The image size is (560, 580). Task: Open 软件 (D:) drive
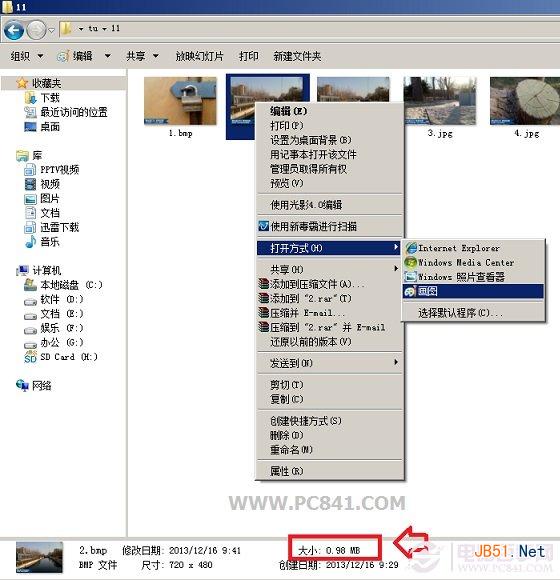(x=53, y=299)
